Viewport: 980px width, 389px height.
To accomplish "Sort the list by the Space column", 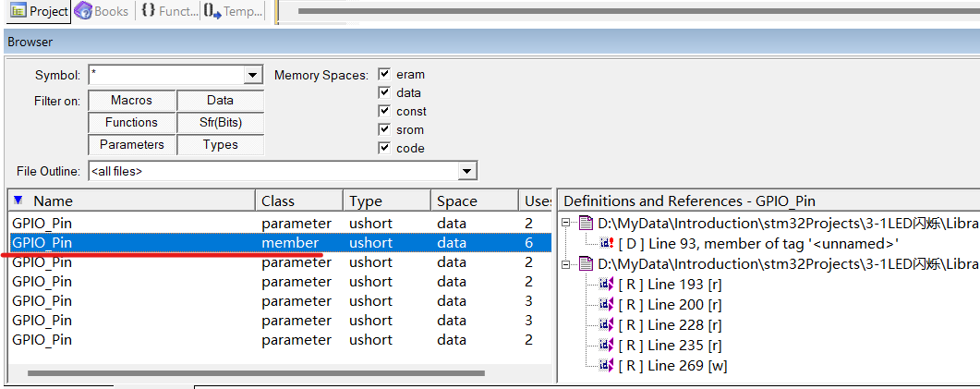I will click(x=474, y=201).
